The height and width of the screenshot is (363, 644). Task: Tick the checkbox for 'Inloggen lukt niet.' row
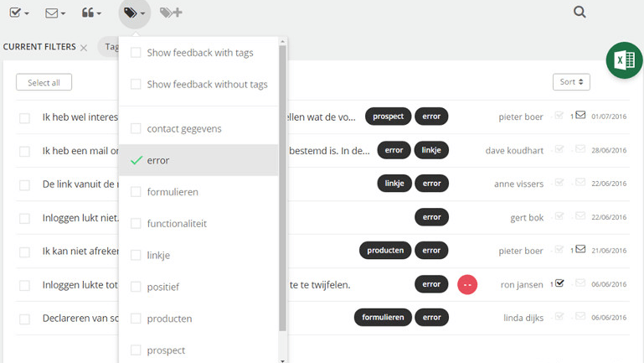point(25,219)
